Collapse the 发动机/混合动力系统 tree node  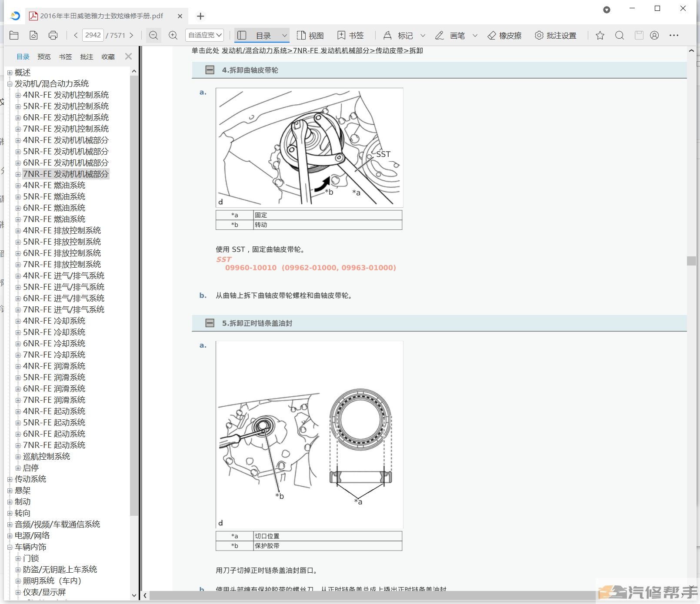(10, 84)
